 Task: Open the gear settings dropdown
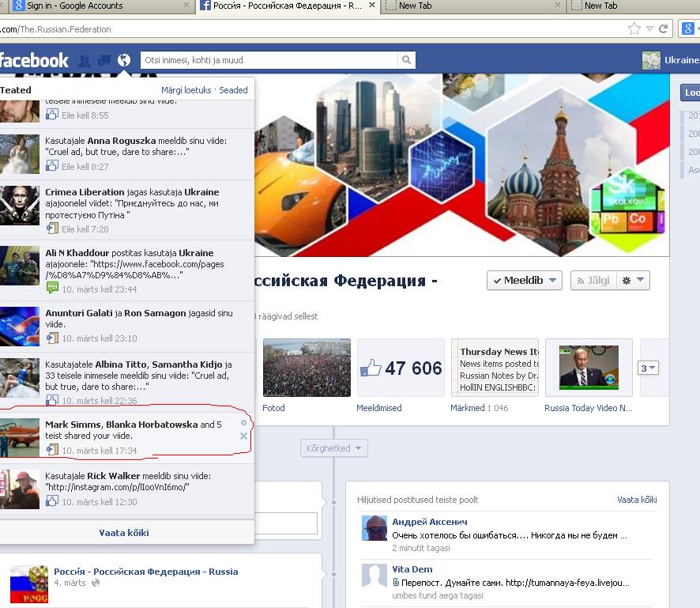(x=633, y=281)
